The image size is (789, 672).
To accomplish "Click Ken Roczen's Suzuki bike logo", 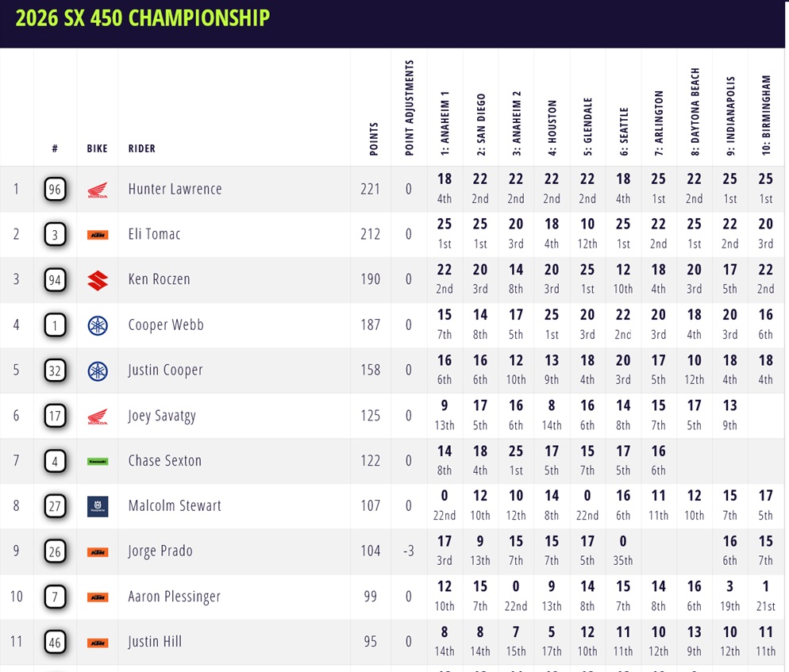I will click(x=97, y=279).
